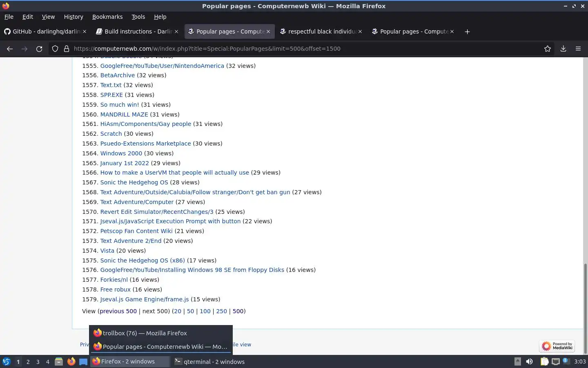The height and width of the screenshot is (368, 588).
Task: Launch the file manager from the taskbar
Action: click(59, 361)
